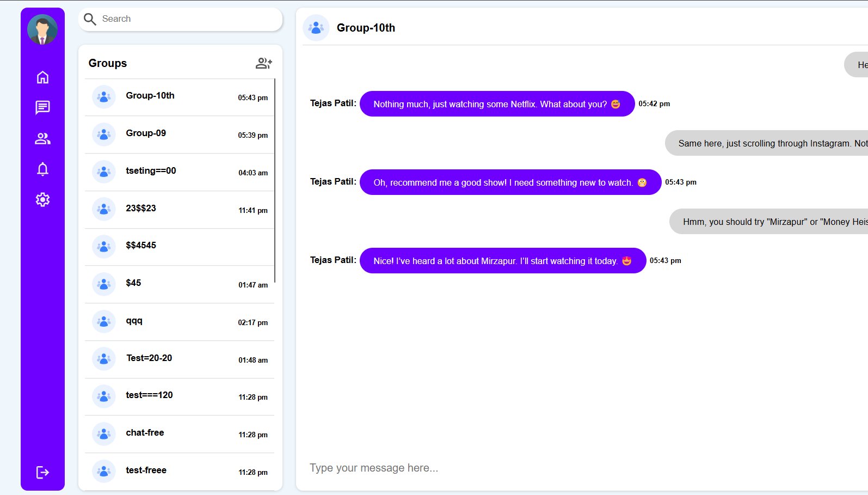Select Group-09 in the groups list

tap(180, 134)
